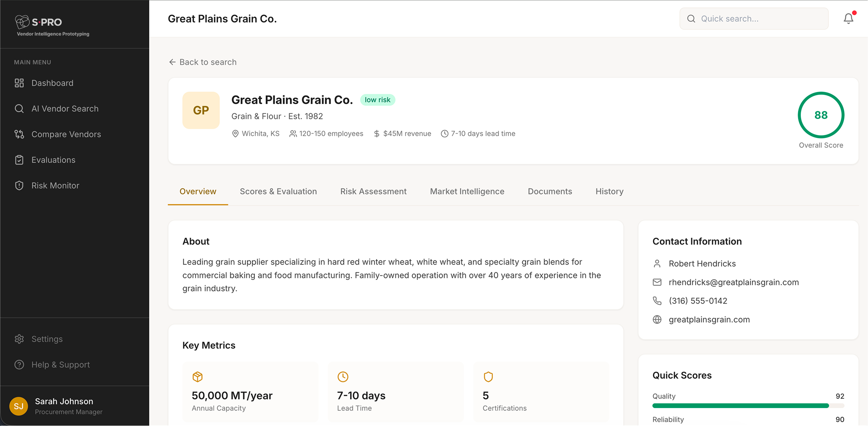Click the Compare Vendors sidebar icon
This screenshot has height=426, width=868.
pos(19,134)
